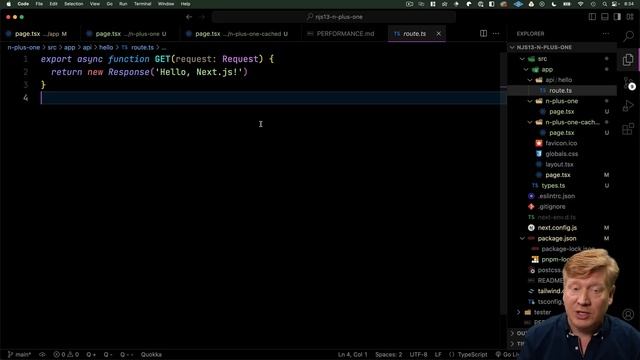The image size is (640, 360).
Task: Change end of line via LF
Action: pos(438,355)
